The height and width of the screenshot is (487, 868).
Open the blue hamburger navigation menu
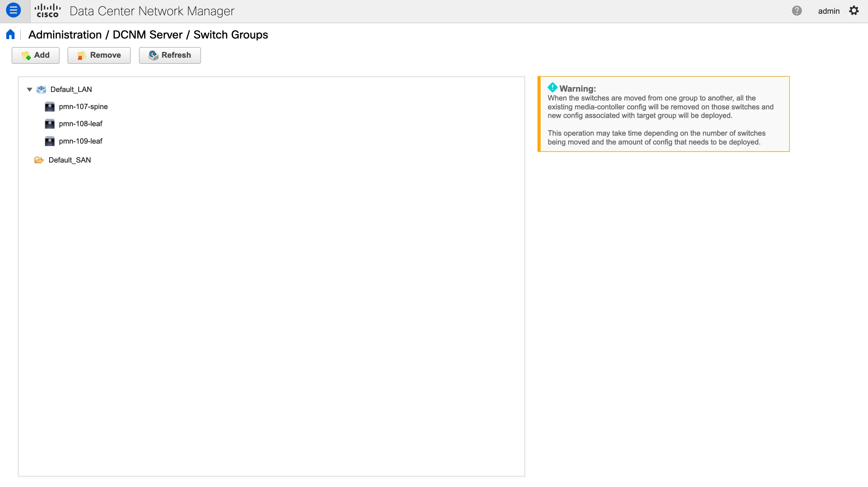(13, 11)
